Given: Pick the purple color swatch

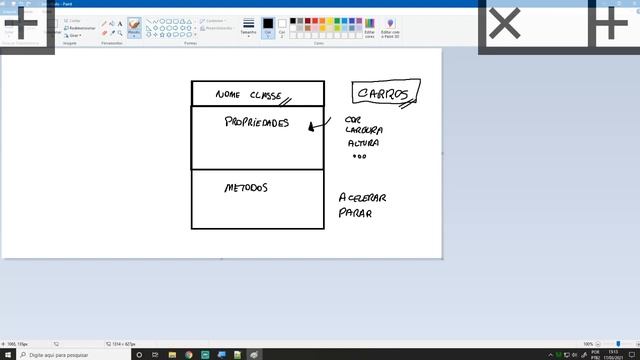Looking at the screenshot, I should (x=359, y=21).
